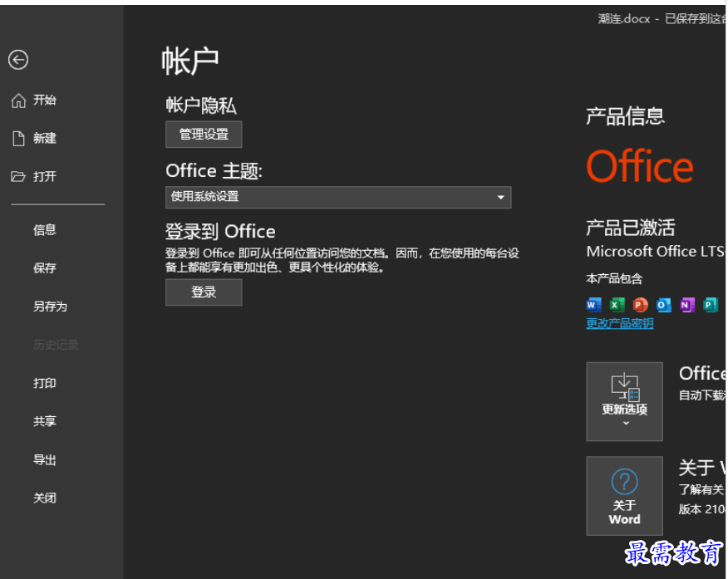Select 关闭 in the sidebar
The width and height of the screenshot is (728, 579).
[45, 498]
